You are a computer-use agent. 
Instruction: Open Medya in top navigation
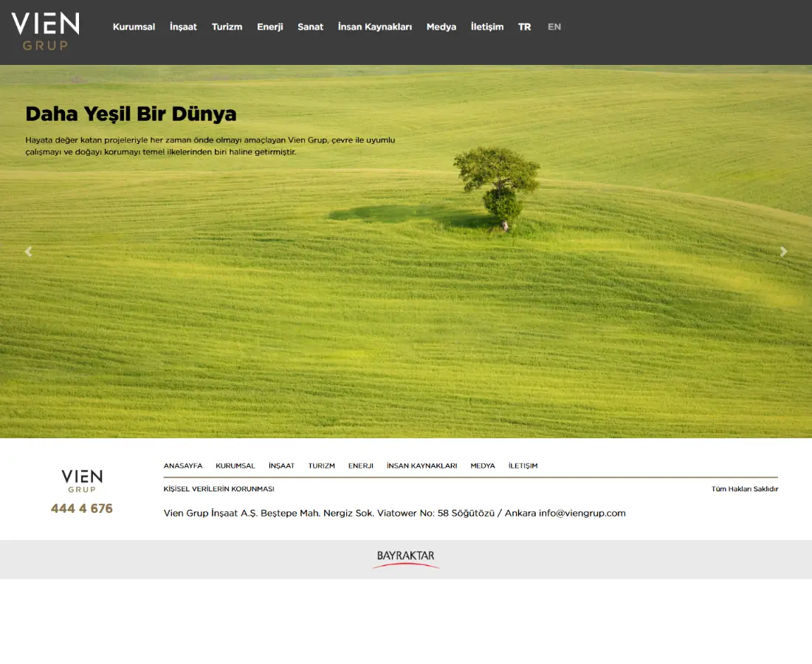coord(441,27)
